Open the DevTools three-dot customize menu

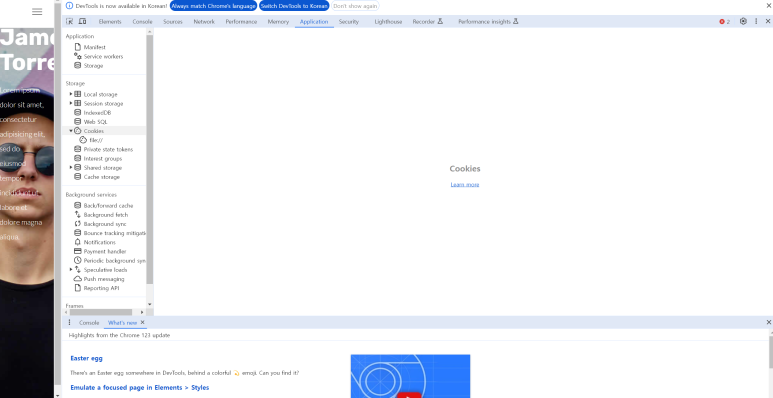[x=756, y=21]
